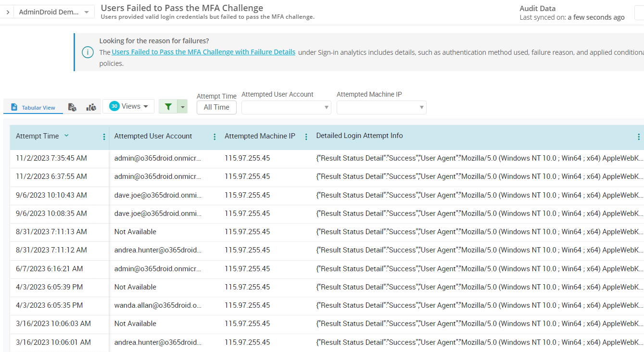Click the All Time attempt time filter

(216, 107)
